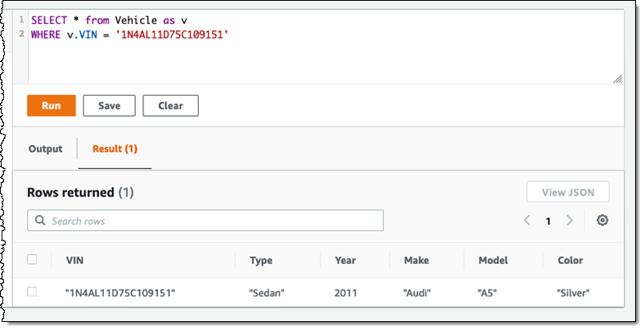Go to the next results page

point(569,221)
